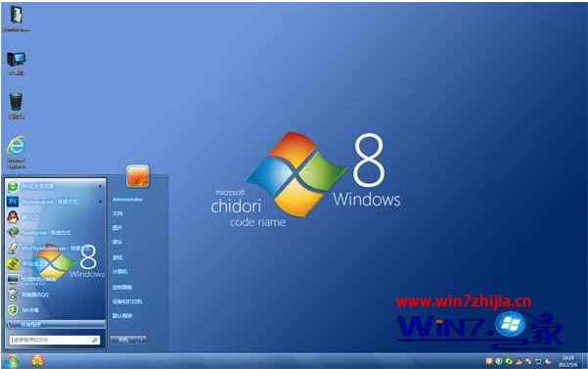Open Devices and Printers (设备和打印机)

coord(127,301)
